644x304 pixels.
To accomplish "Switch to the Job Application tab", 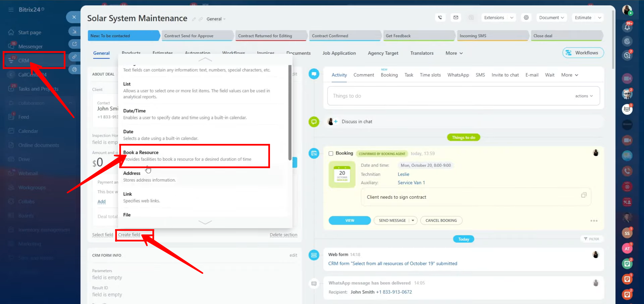I will pos(339,53).
